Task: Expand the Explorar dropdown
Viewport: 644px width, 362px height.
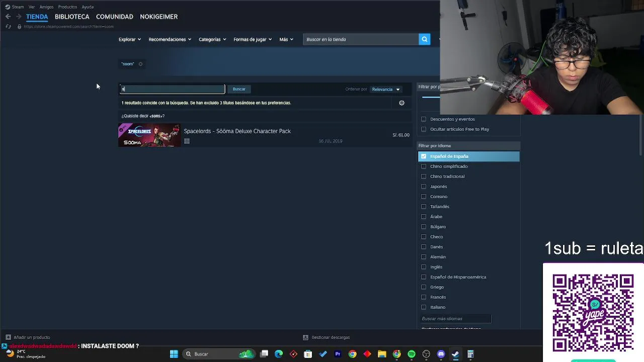Action: tap(130, 39)
